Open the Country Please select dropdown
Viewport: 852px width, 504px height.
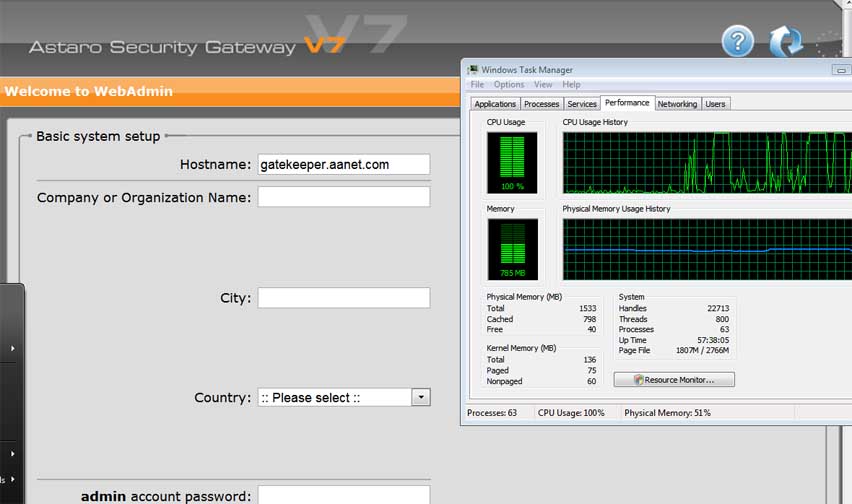coord(344,397)
